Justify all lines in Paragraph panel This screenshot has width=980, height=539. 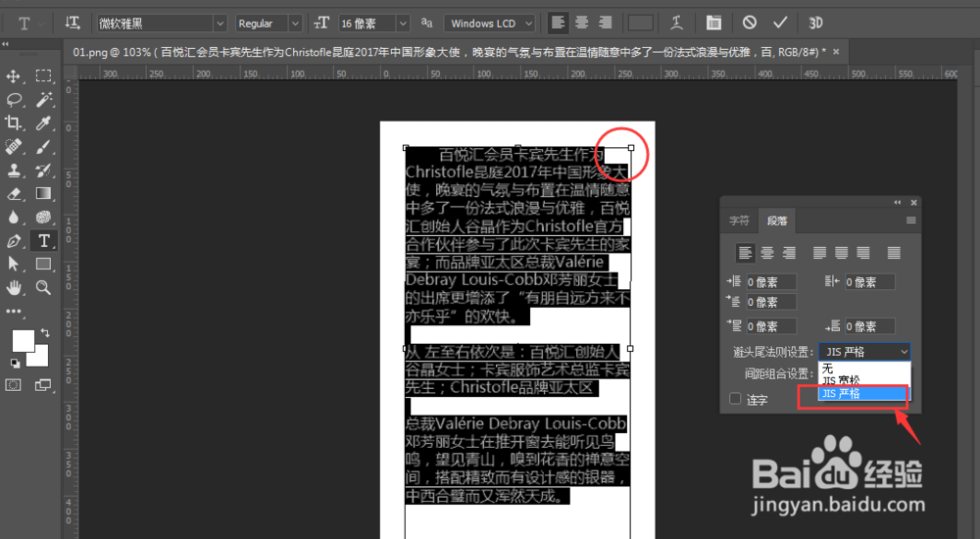[894, 253]
